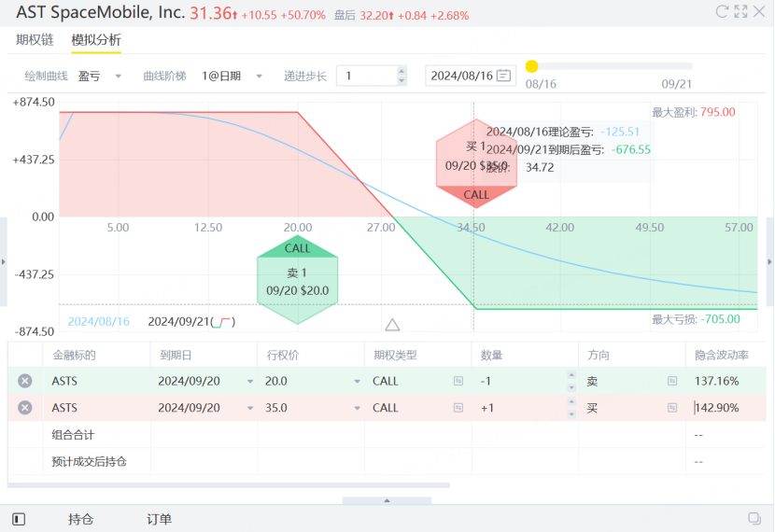Click the triangle stock price marker on chart
The height and width of the screenshot is (532, 775).
(392, 325)
